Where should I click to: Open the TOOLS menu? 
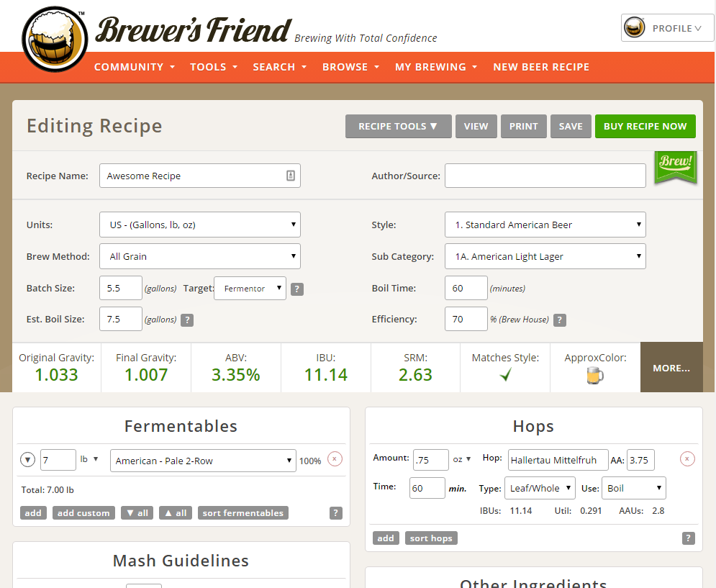click(214, 67)
